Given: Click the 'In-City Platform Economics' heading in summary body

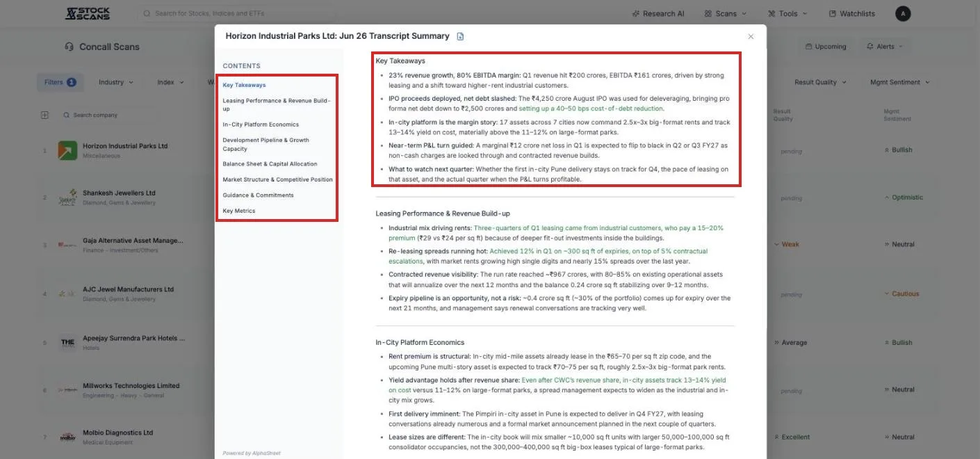Looking at the screenshot, I should (420, 342).
